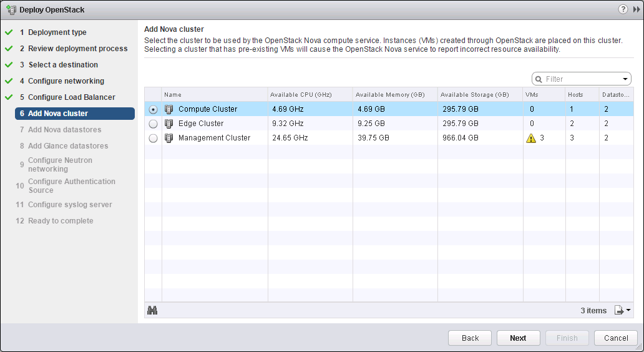Click the warning icon in Management Cluster row
Image resolution: width=644 pixels, height=352 pixels.
(x=531, y=138)
